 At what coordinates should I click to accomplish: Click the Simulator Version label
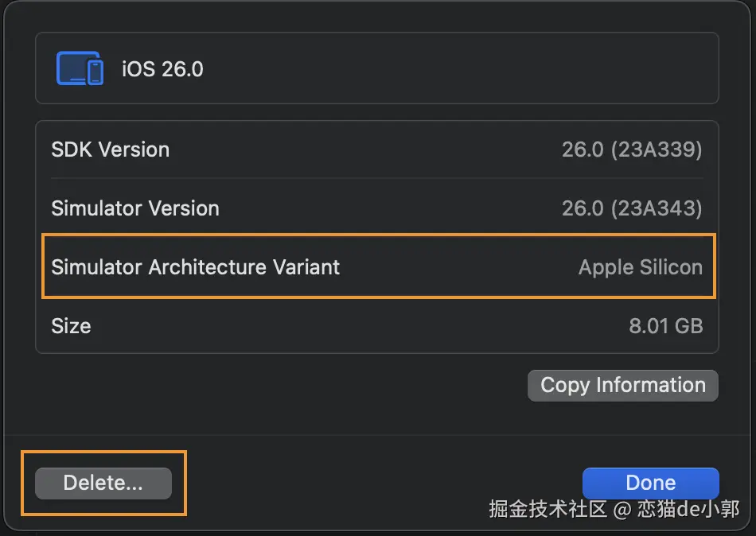point(134,208)
